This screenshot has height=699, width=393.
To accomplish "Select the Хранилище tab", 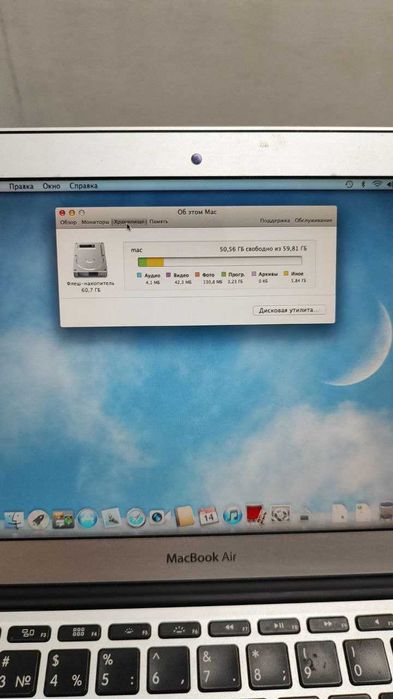I will pos(129,221).
